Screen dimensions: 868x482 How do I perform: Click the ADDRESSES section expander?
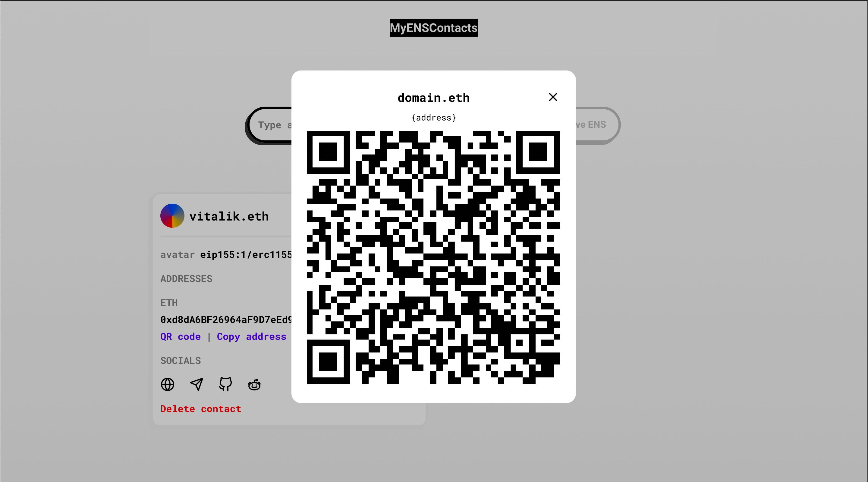click(187, 278)
